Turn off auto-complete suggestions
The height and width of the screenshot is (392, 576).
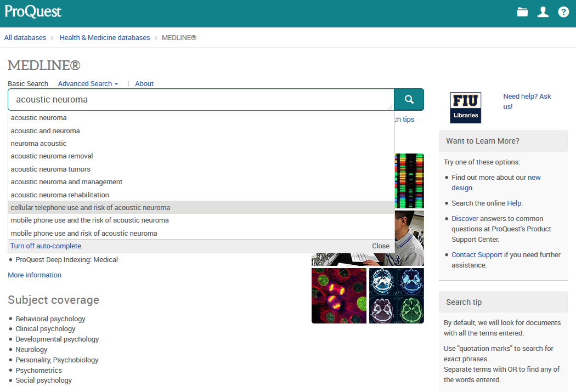click(x=46, y=246)
